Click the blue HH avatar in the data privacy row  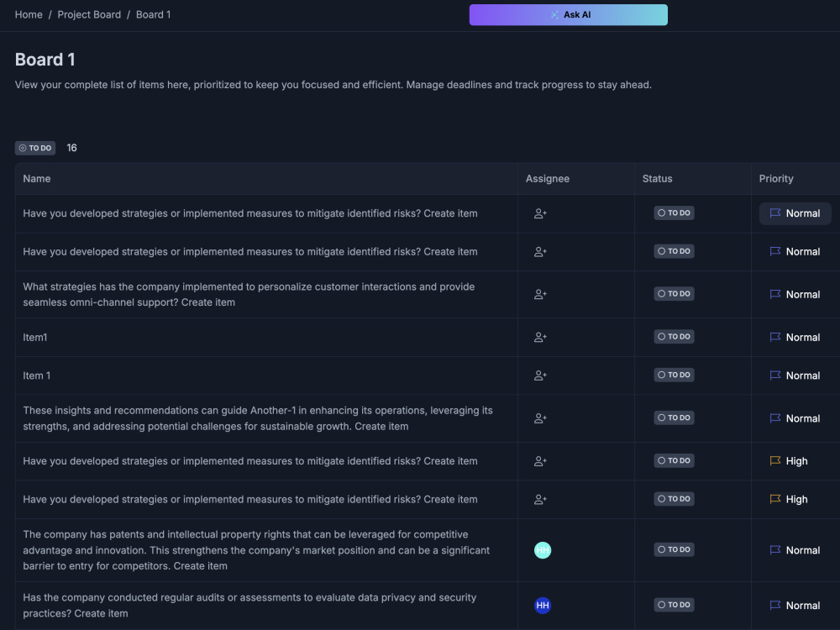[543, 606]
